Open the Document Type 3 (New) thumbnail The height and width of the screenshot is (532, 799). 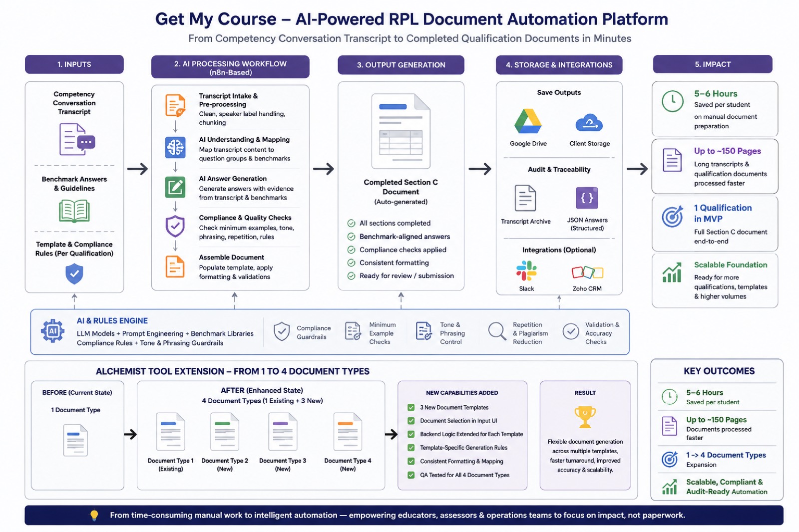coord(283,432)
